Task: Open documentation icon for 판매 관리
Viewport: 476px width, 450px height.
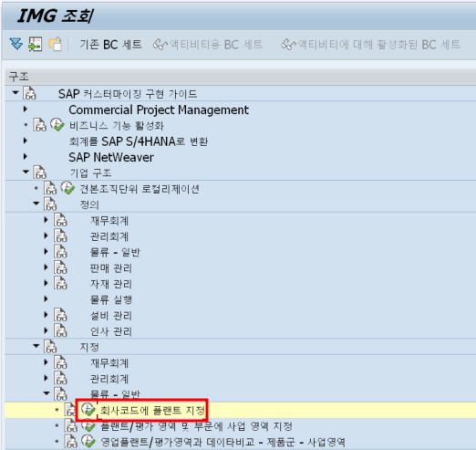Action: click(60, 267)
